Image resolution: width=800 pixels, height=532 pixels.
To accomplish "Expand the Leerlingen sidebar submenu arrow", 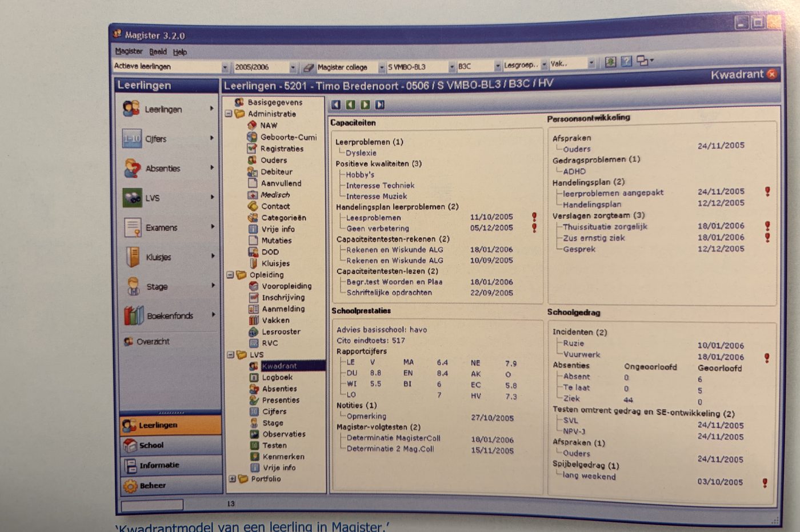I will tap(211, 108).
